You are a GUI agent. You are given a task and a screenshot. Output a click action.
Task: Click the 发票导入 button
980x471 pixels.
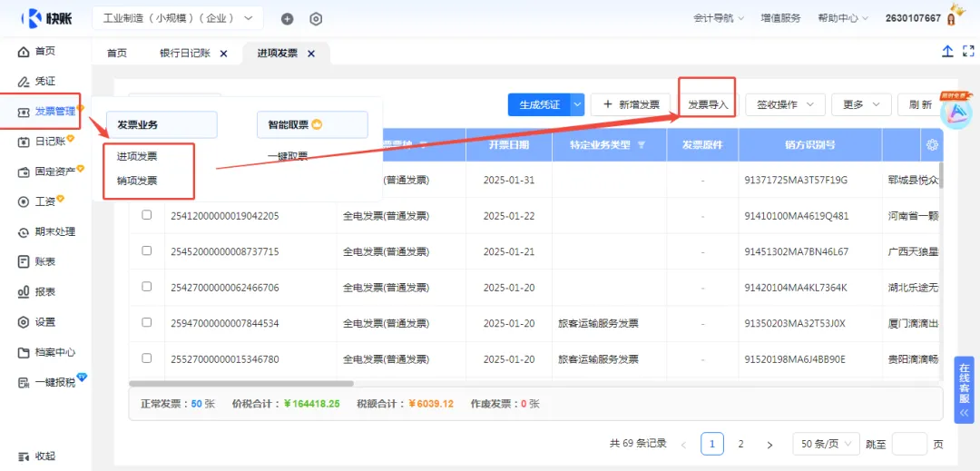coord(708,104)
